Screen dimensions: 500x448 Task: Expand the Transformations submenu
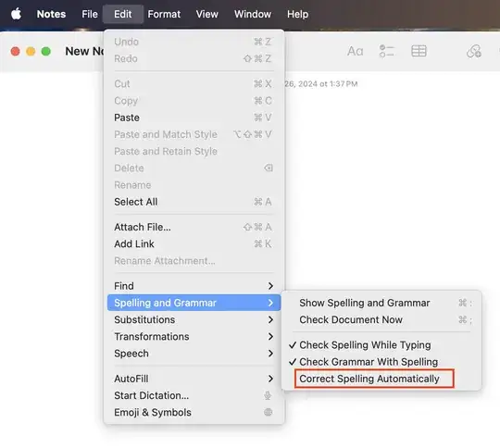pyautogui.click(x=194, y=336)
